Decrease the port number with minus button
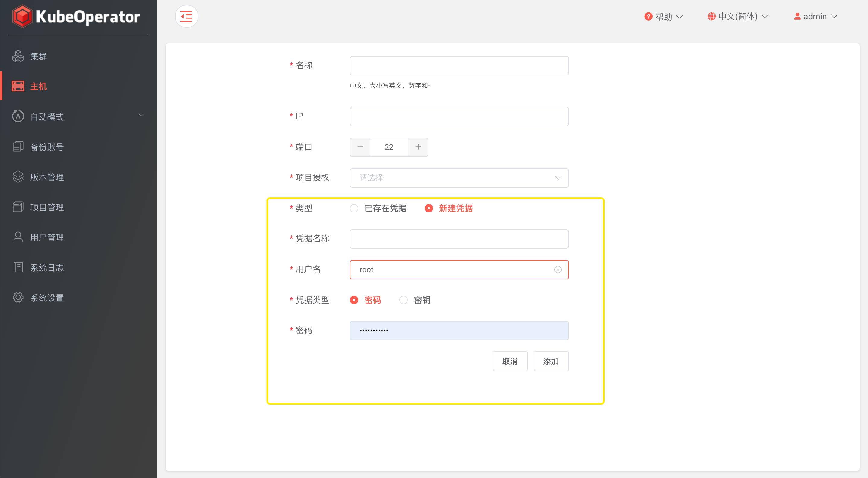 coord(360,147)
